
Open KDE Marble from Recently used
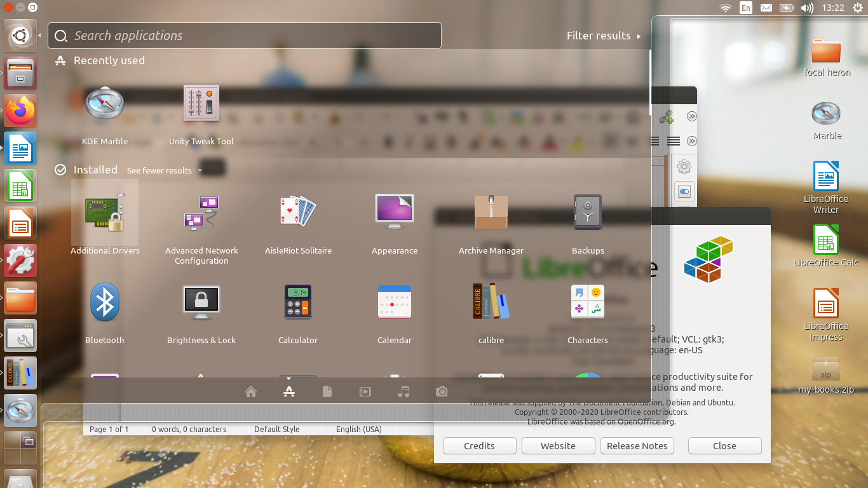click(x=105, y=114)
